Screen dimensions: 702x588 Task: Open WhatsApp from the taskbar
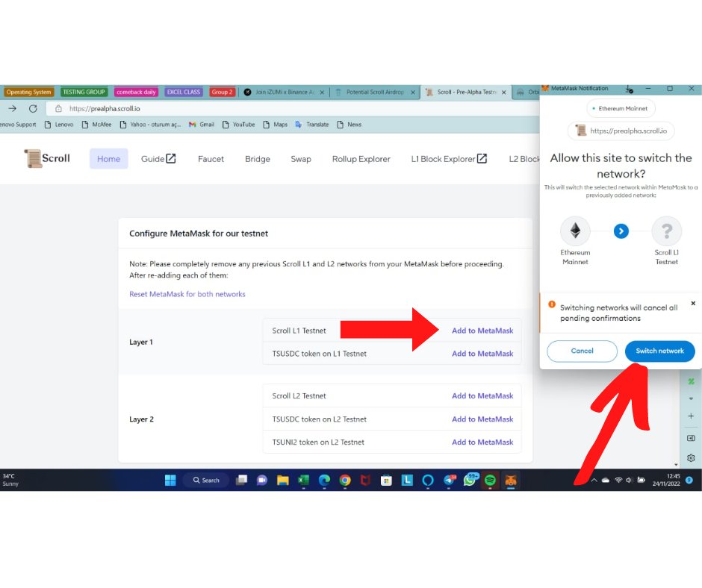point(470,480)
